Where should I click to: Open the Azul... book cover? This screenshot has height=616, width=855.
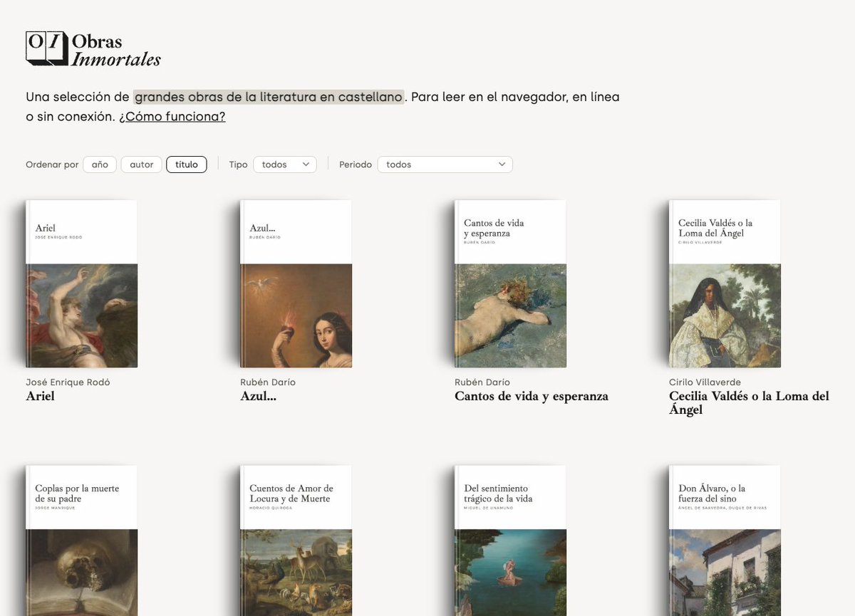coord(296,283)
